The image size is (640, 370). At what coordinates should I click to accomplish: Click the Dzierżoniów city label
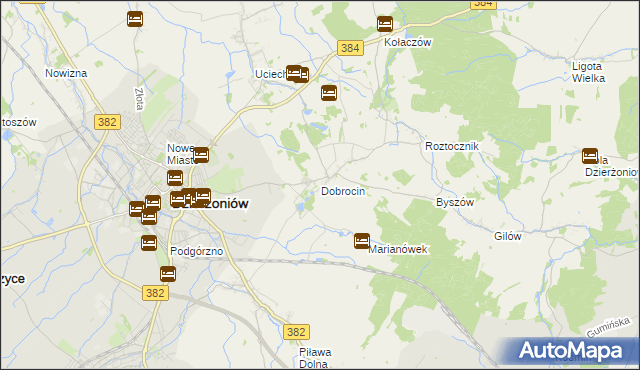tap(210, 204)
